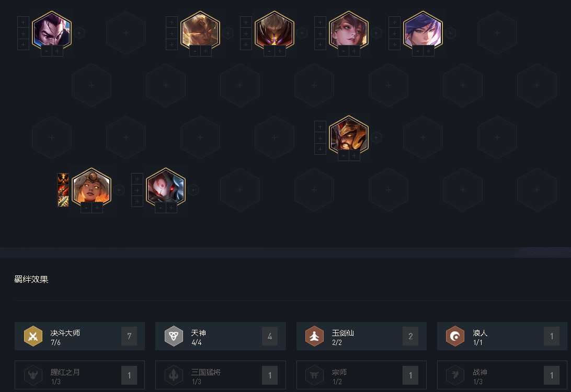The height and width of the screenshot is (392, 571).
Task: Click the 玉剑仙 trait emblem icon
Action: tap(314, 336)
